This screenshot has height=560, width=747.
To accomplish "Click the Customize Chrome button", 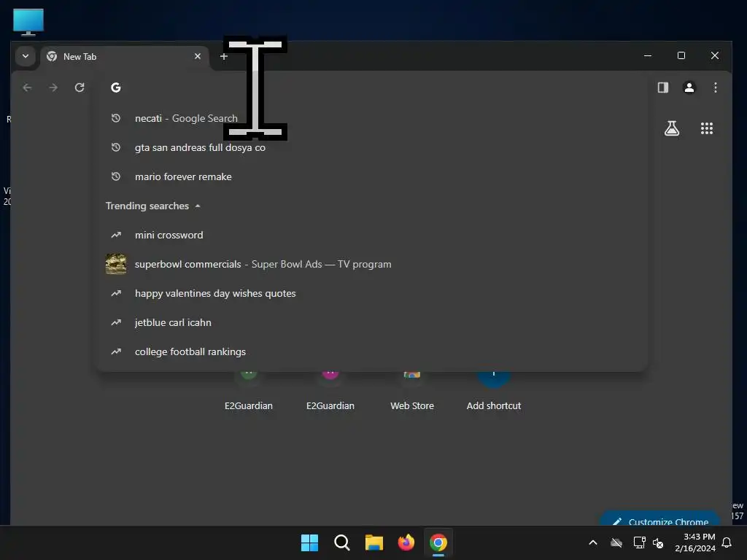I will [x=660, y=519].
